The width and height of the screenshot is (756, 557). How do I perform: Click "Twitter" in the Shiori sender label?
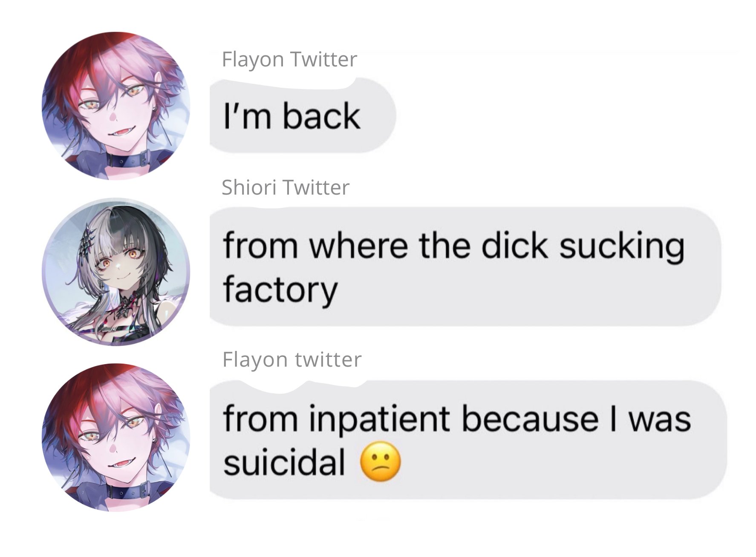pyautogui.click(x=316, y=188)
